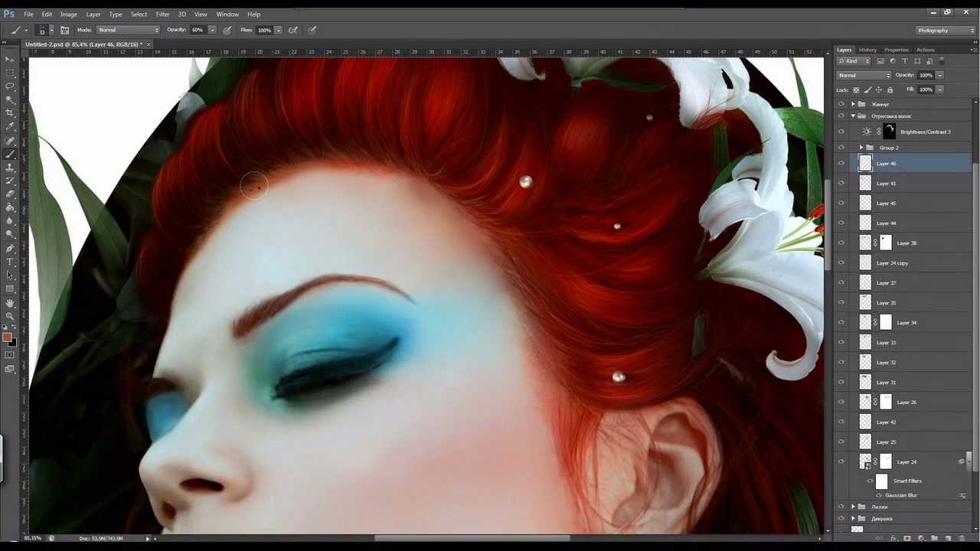Select the Brush tool in toolbox

10,154
